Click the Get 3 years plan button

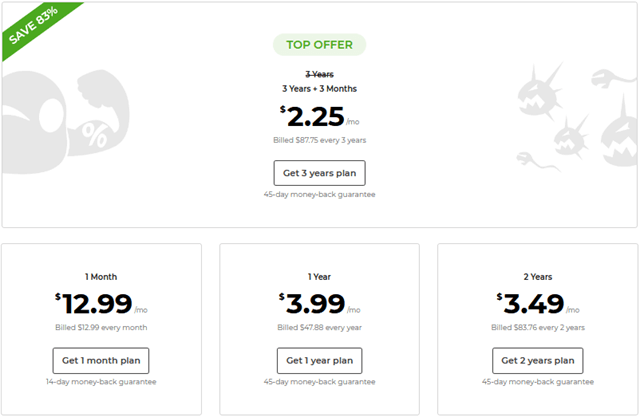pos(319,173)
